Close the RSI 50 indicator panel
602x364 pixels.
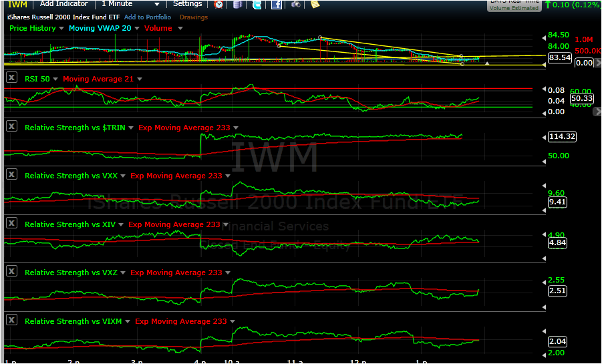click(12, 77)
